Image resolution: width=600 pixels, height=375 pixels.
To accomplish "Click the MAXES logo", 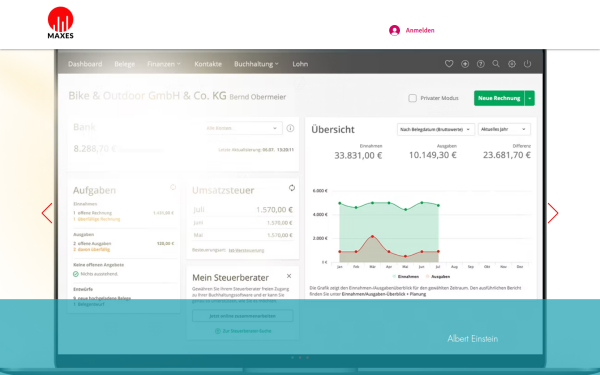I will [x=60, y=23].
